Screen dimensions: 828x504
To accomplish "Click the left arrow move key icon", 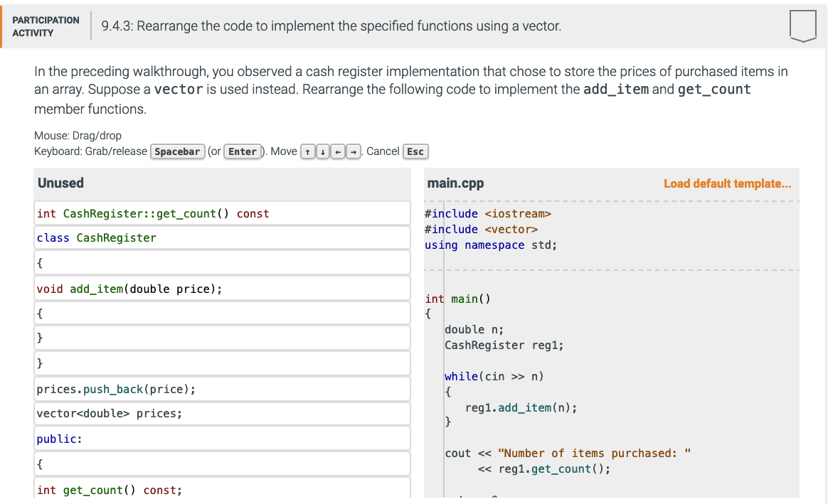I will tap(337, 151).
